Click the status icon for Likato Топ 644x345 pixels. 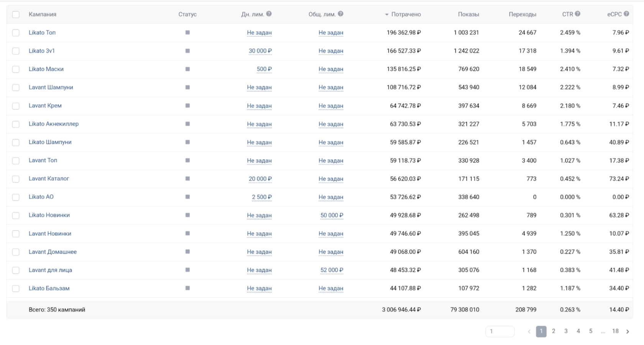187,33
